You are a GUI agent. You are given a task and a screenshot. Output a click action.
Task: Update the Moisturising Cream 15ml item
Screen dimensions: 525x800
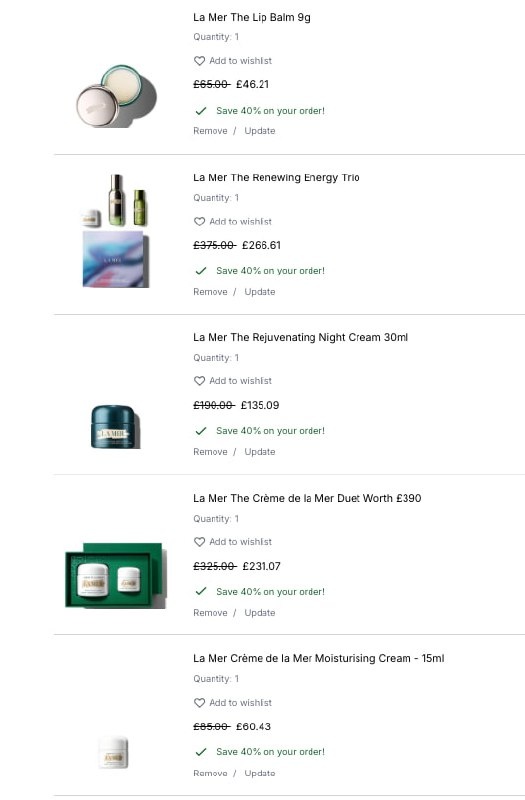pyautogui.click(x=260, y=773)
